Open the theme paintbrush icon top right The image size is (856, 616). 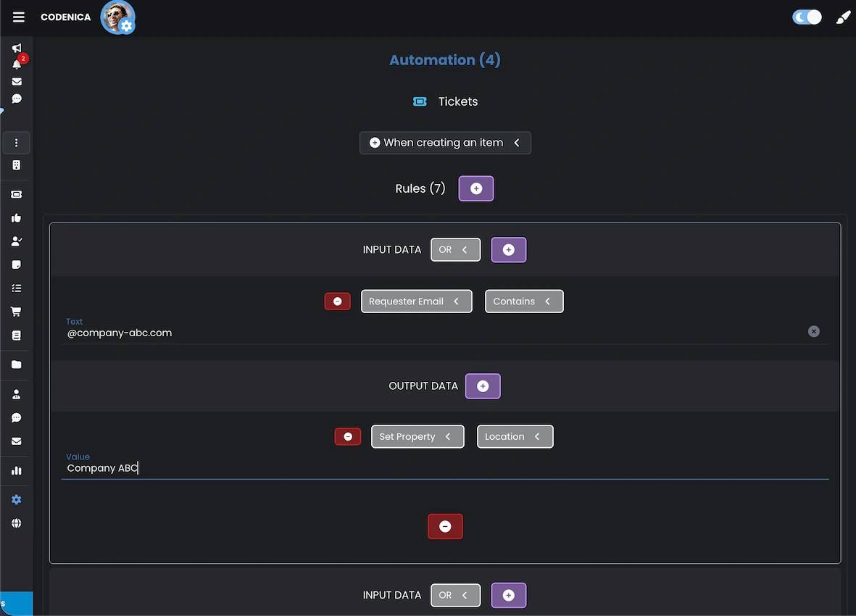(x=842, y=16)
